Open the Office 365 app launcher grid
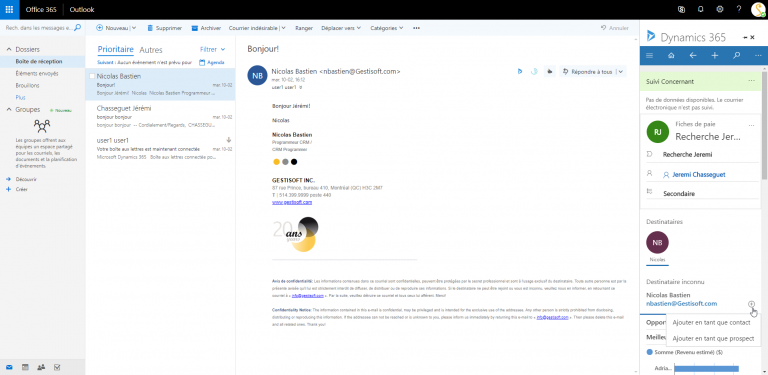 [9, 9]
